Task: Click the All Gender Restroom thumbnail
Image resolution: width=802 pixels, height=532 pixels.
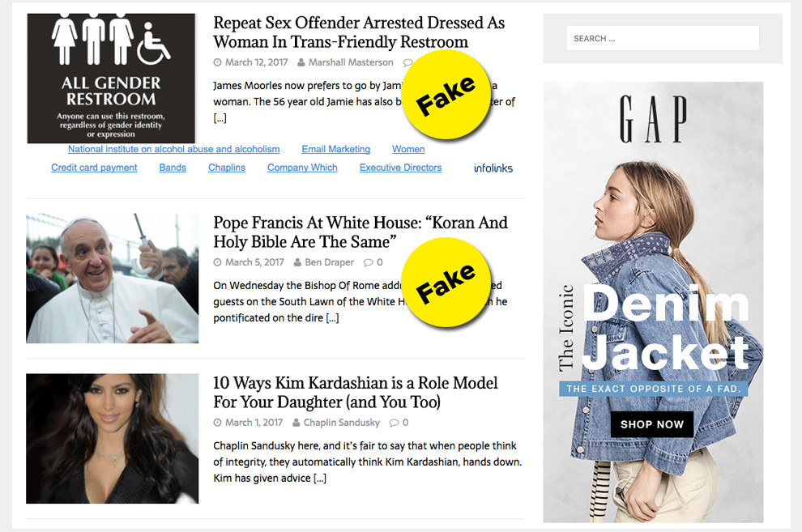Action: pos(111,79)
